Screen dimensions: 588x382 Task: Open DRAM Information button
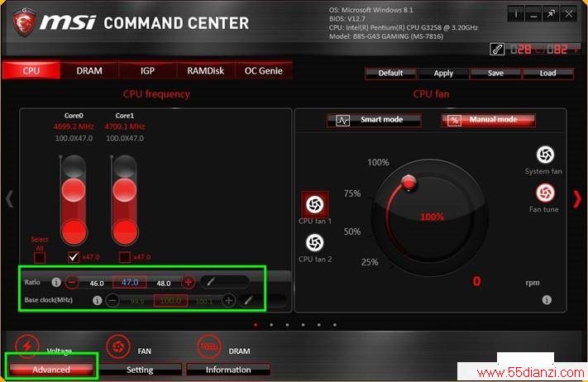click(x=228, y=370)
